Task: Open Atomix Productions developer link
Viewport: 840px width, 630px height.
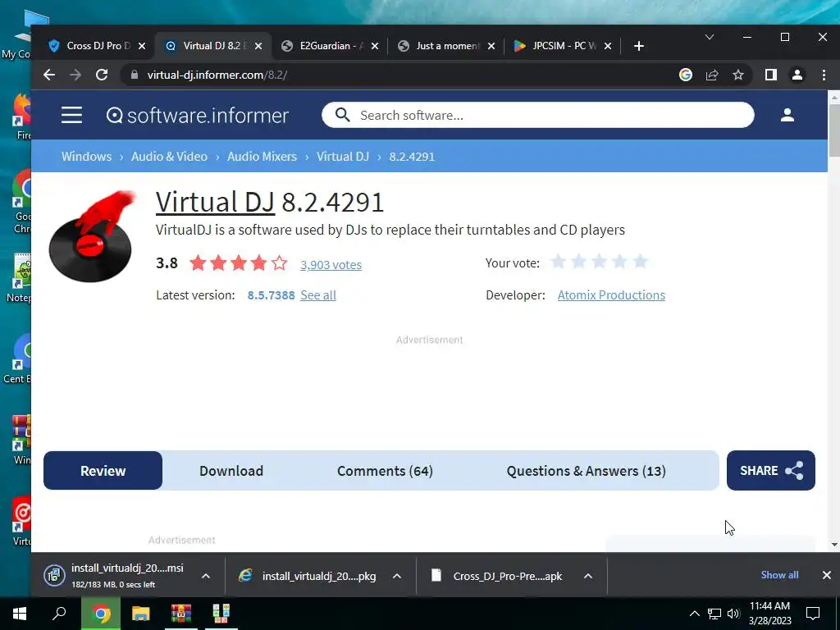Action: tap(611, 295)
